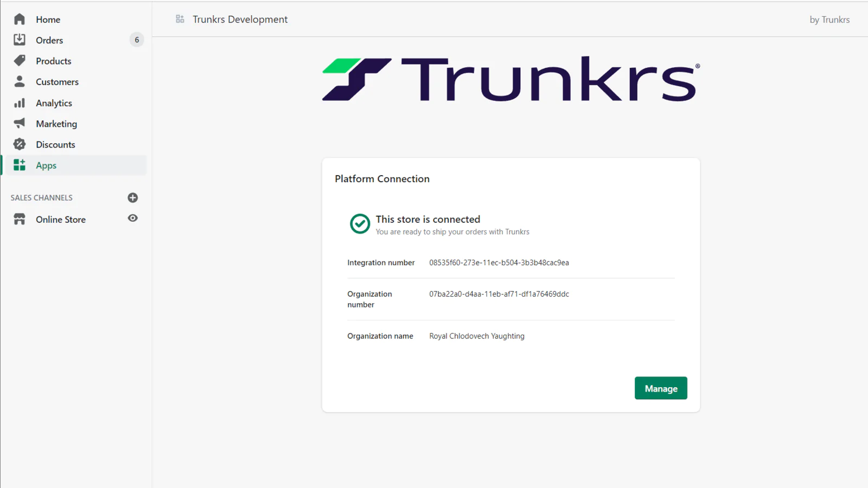Click the Online Store storefront icon

tap(20, 219)
